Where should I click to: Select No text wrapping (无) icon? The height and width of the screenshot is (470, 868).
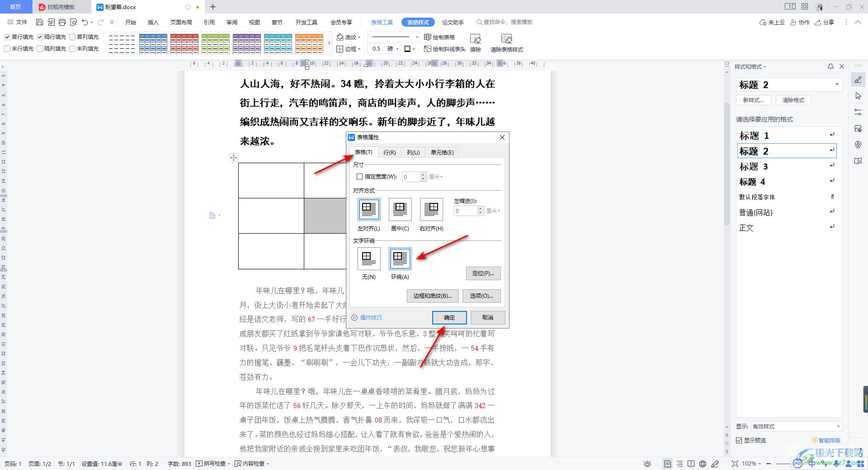[368, 258]
